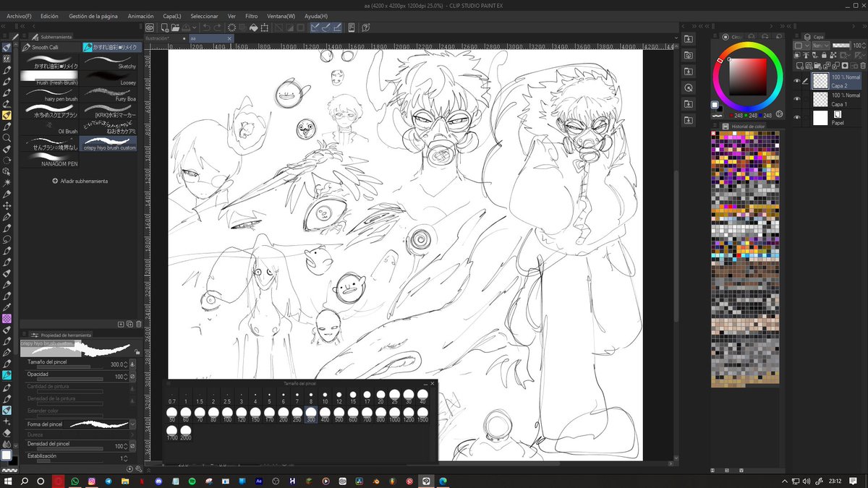Screen dimensions: 868x488
Task: Click the Redo arrow in command bar
Action: coord(218,27)
